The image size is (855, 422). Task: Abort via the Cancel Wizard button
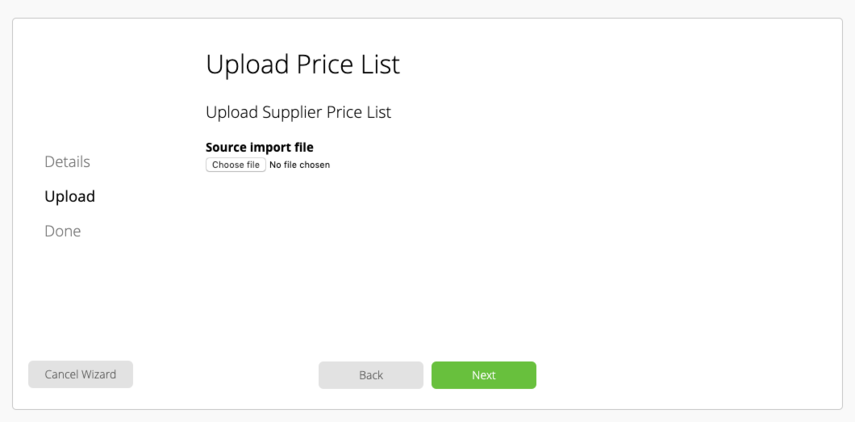click(x=80, y=375)
